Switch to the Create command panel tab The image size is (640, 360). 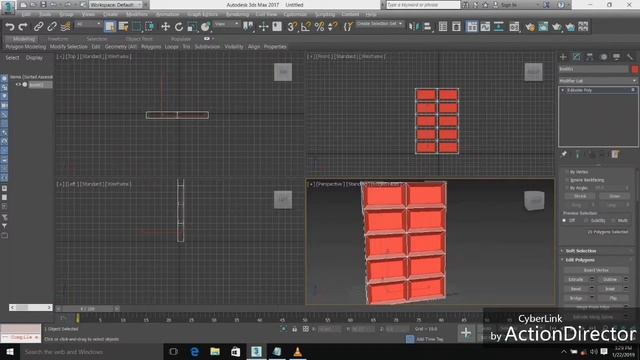point(563,57)
